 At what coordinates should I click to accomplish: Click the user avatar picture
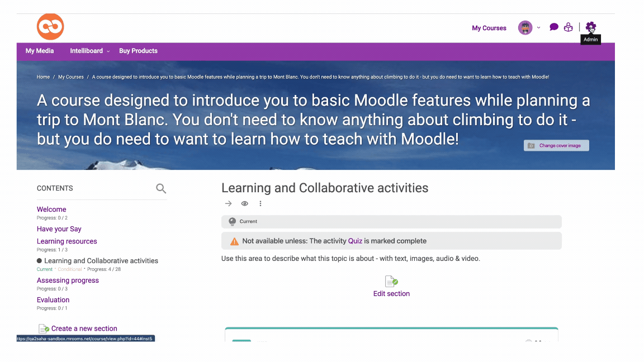pyautogui.click(x=525, y=27)
